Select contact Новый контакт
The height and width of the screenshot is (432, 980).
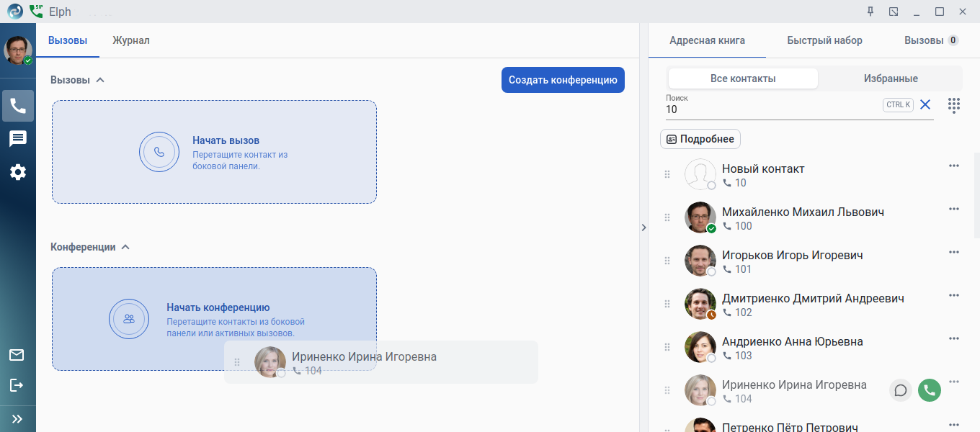pyautogui.click(x=811, y=174)
